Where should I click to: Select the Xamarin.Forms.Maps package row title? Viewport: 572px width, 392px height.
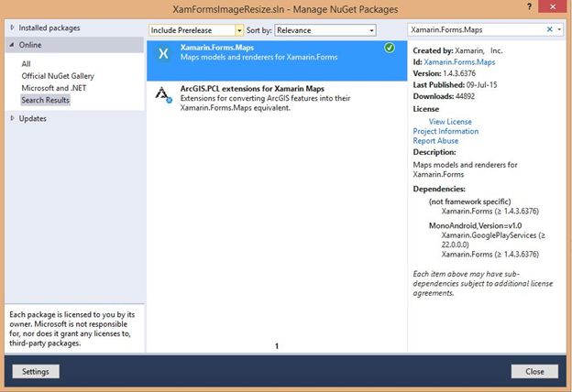[x=217, y=48]
